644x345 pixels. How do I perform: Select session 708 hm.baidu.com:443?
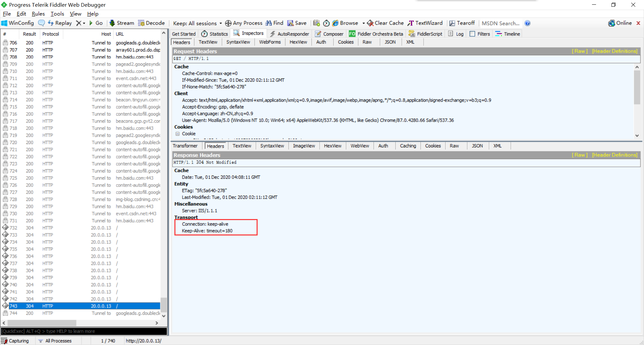(x=80, y=57)
